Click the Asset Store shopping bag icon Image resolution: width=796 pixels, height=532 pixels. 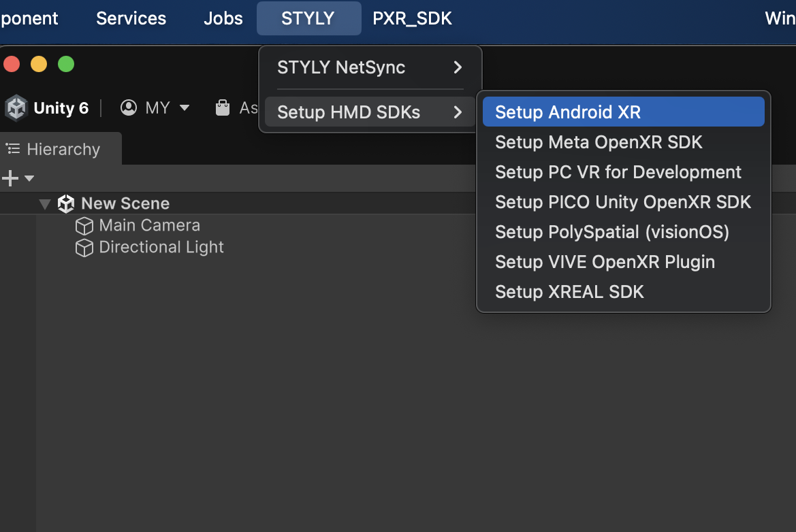223,107
